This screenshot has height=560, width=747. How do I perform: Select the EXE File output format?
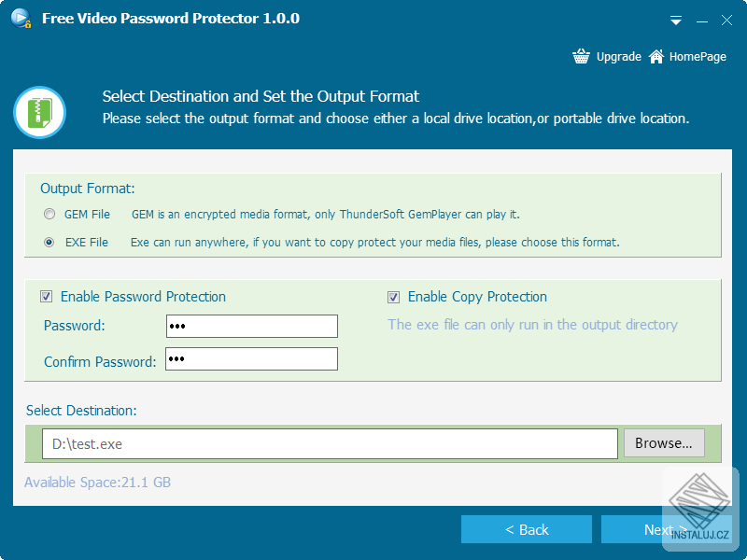tap(49, 242)
